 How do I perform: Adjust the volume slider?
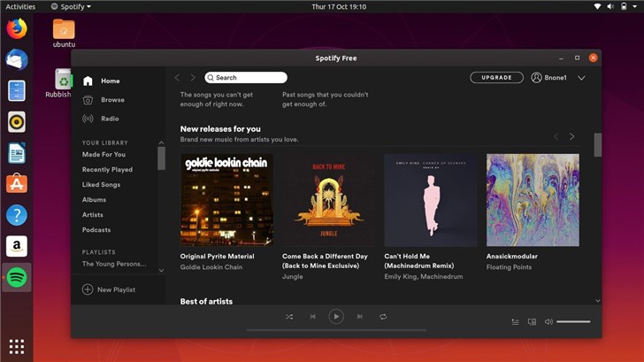coord(573,322)
